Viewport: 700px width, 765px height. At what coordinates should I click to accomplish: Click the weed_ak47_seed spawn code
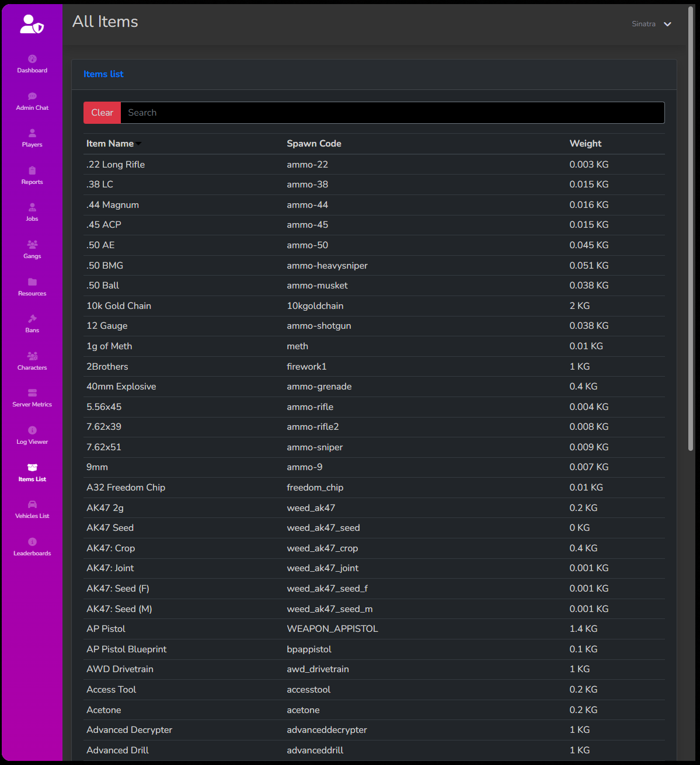(x=323, y=528)
